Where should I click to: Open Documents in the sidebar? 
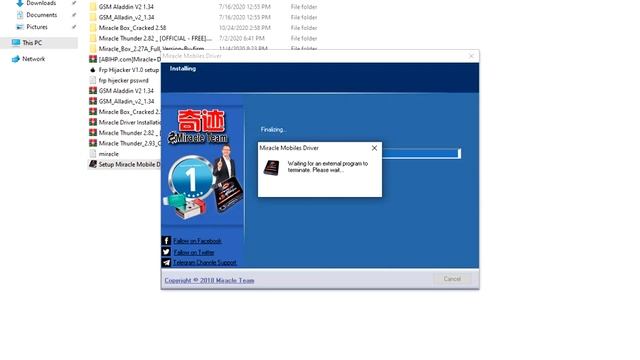(41, 15)
